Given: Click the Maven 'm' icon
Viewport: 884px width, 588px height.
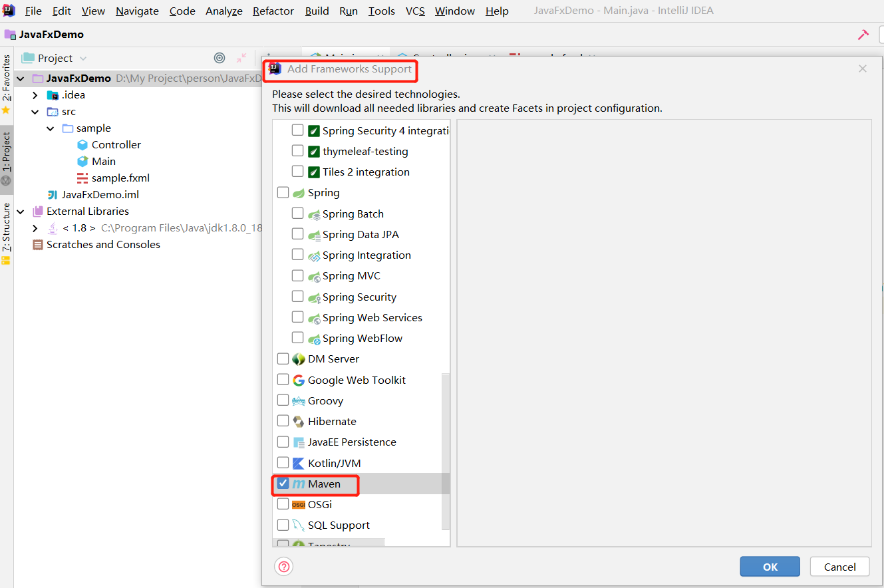Looking at the screenshot, I should tap(299, 484).
